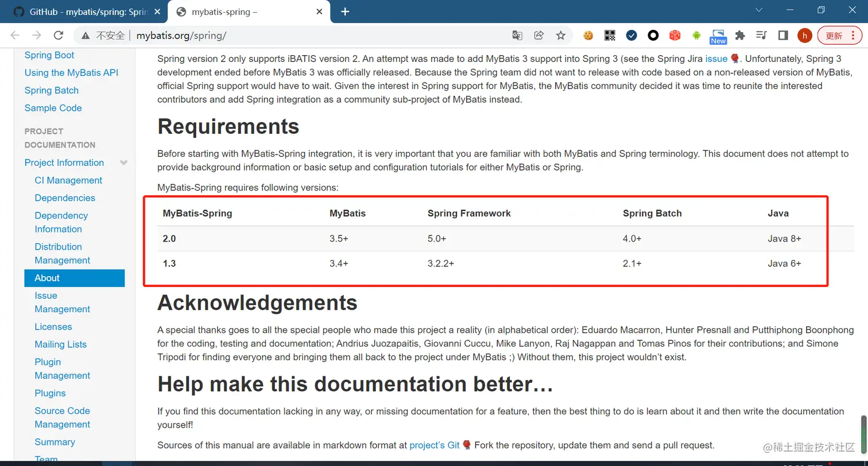Open the media control playlist icon

pyautogui.click(x=762, y=36)
